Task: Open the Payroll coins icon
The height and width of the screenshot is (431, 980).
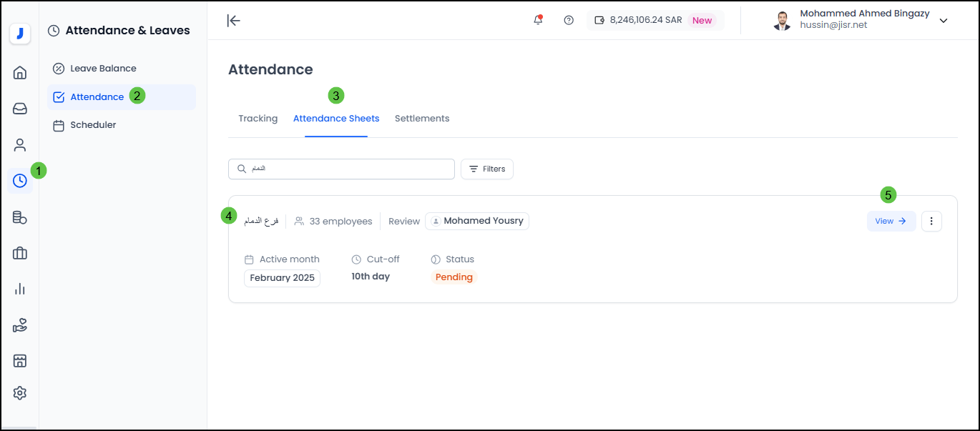Action: (x=20, y=217)
